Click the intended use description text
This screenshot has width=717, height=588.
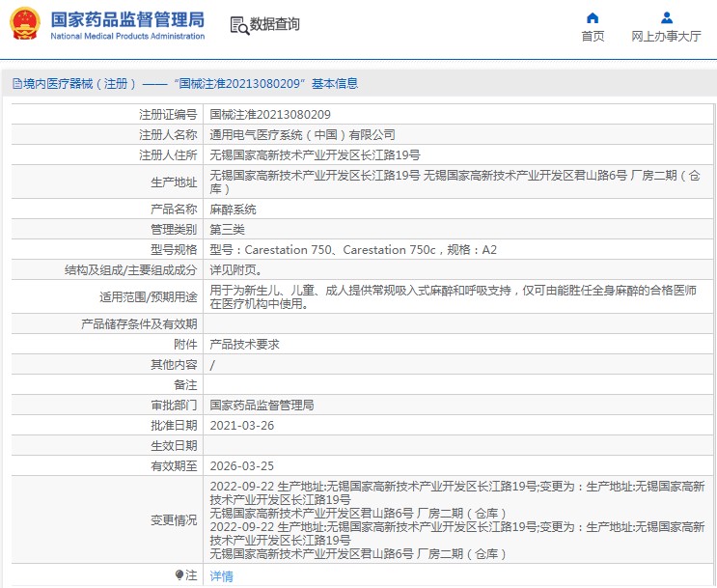454,297
